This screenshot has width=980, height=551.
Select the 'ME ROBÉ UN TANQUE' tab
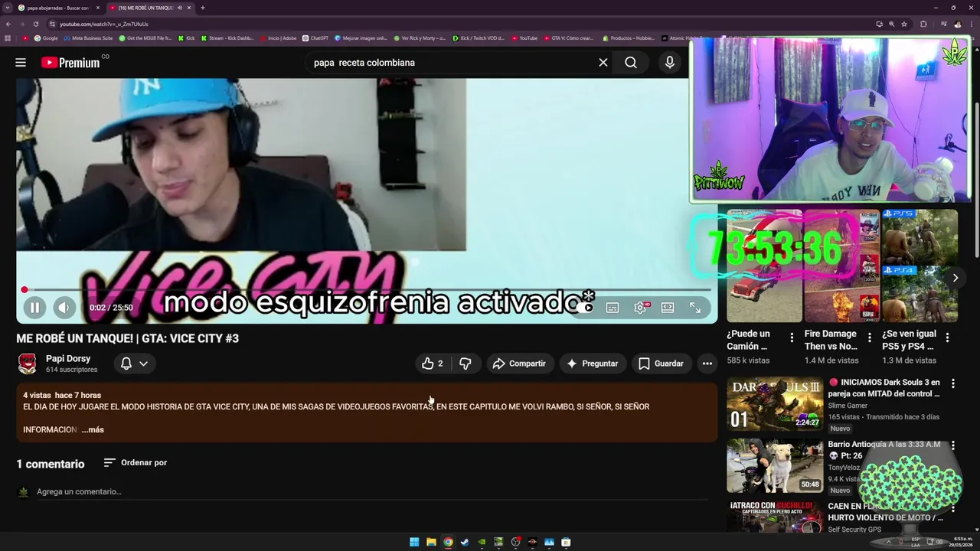point(145,8)
